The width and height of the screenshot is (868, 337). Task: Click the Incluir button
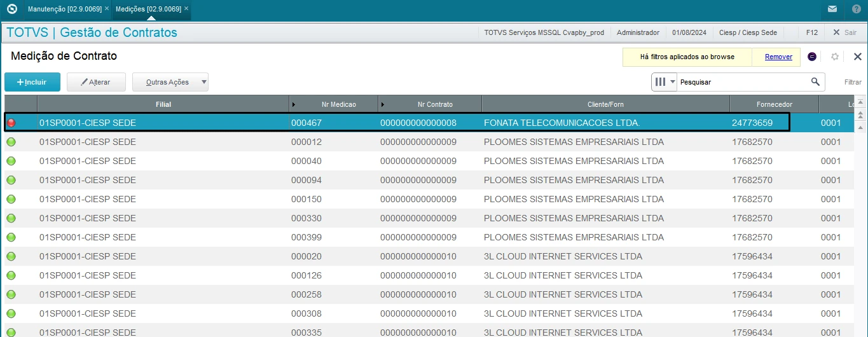pos(32,82)
